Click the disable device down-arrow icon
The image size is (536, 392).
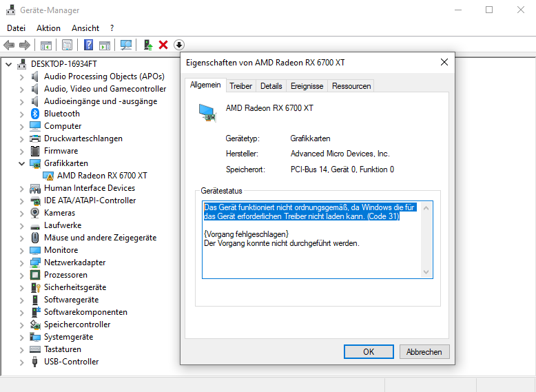click(x=179, y=45)
